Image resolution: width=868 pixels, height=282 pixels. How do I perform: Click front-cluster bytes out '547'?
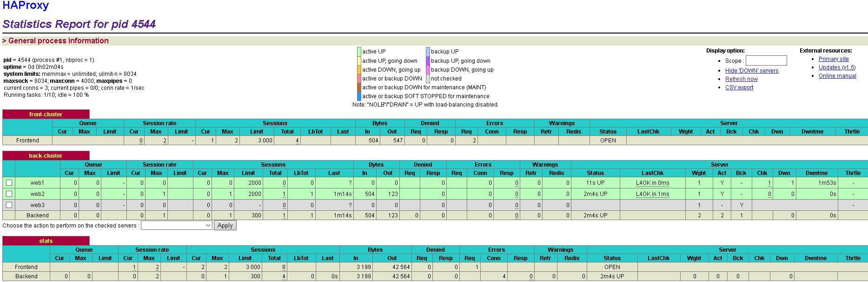[398, 141]
